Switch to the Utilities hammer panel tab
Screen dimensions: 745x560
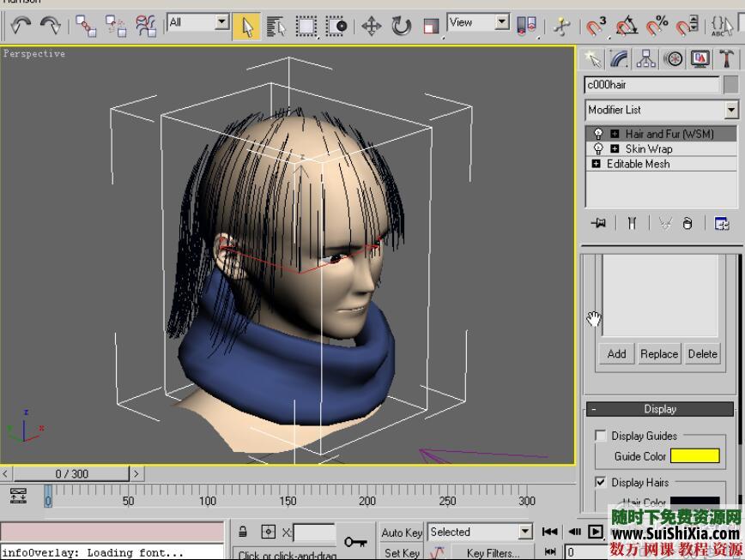(725, 58)
